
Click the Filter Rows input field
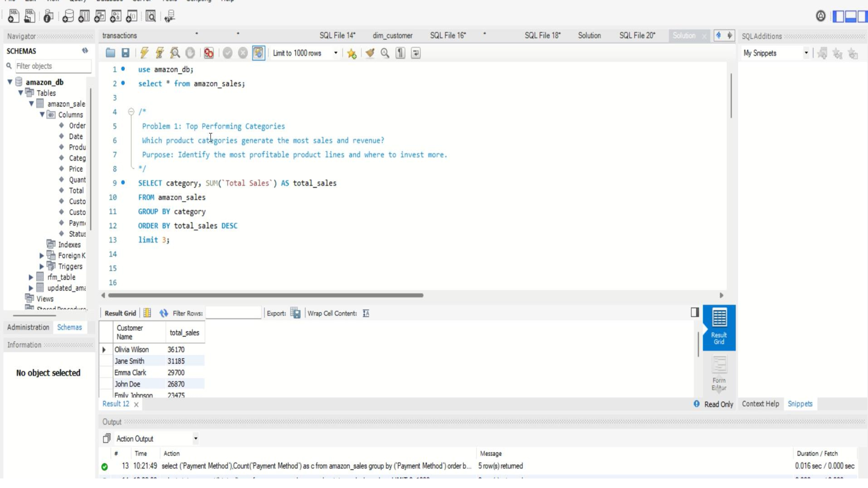point(233,313)
